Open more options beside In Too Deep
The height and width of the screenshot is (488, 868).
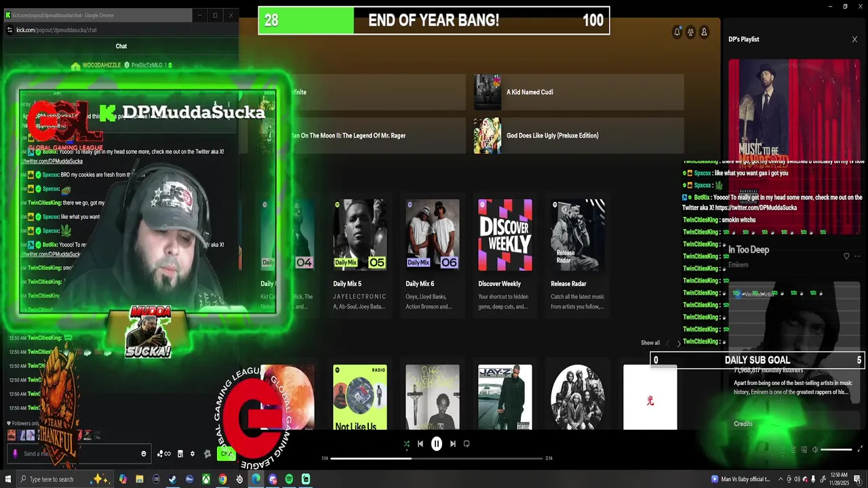click(857, 256)
